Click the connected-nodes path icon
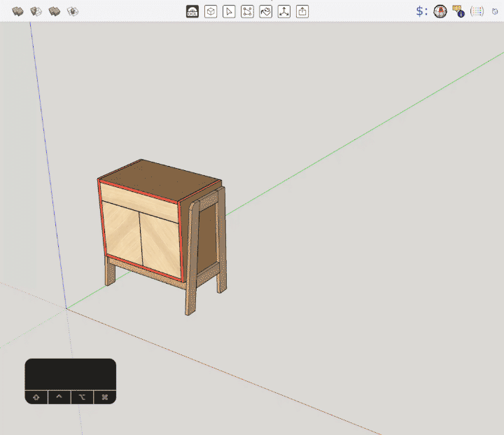 coord(247,12)
